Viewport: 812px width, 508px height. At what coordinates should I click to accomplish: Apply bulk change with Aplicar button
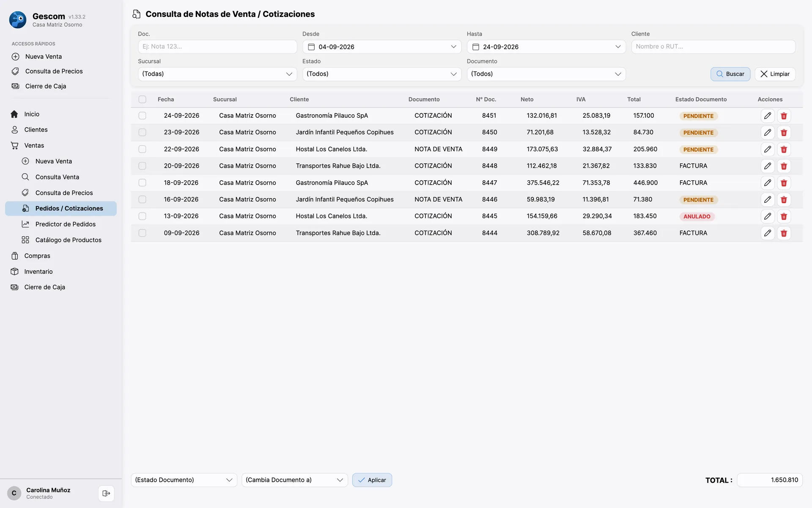pos(372,480)
